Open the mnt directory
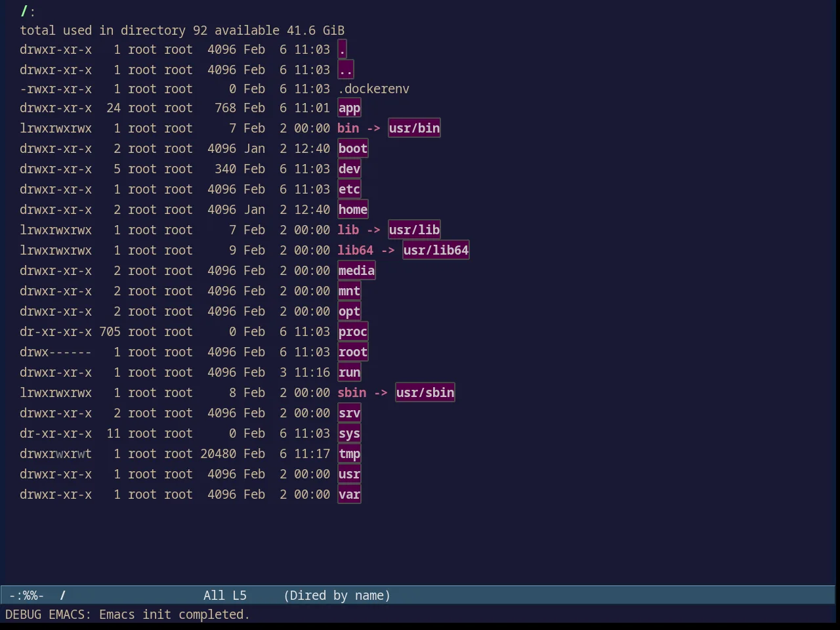The image size is (840, 630). tap(349, 291)
